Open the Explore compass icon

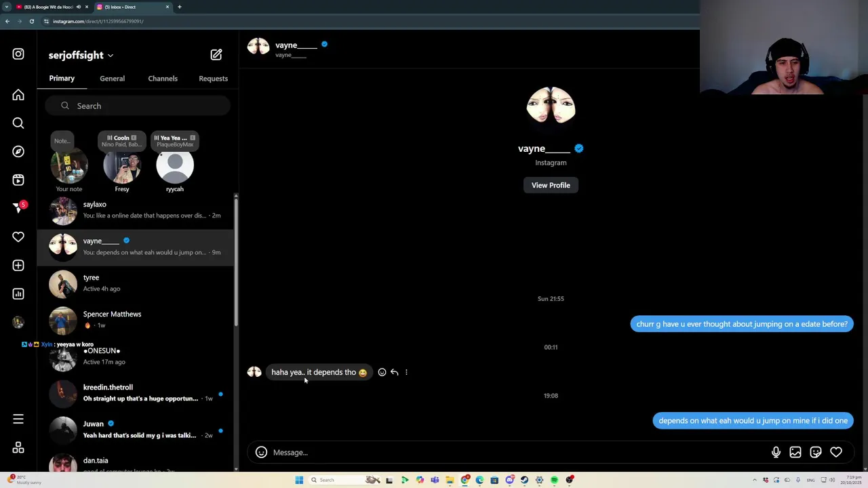[x=18, y=152]
